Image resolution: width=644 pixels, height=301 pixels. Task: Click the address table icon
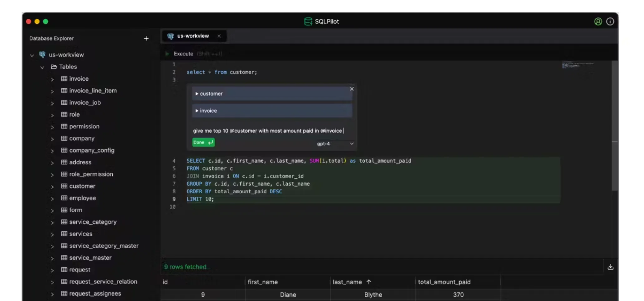64,162
